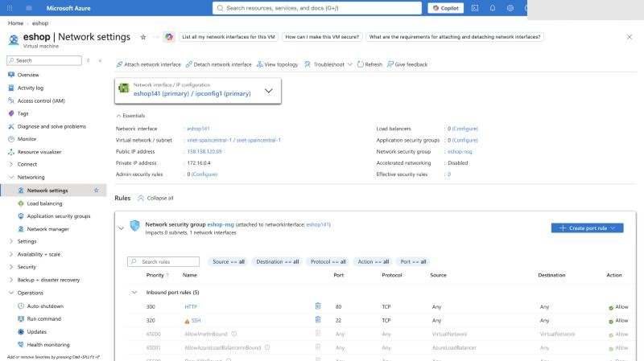Open the apps grid icon in header
The height and width of the screenshot is (361, 644).
pos(10,8)
